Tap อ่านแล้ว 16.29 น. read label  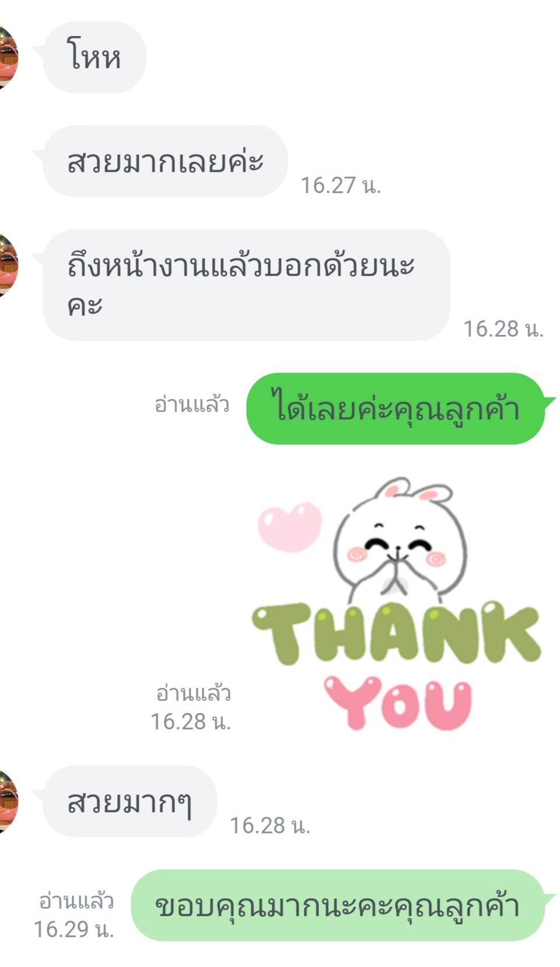tap(74, 915)
